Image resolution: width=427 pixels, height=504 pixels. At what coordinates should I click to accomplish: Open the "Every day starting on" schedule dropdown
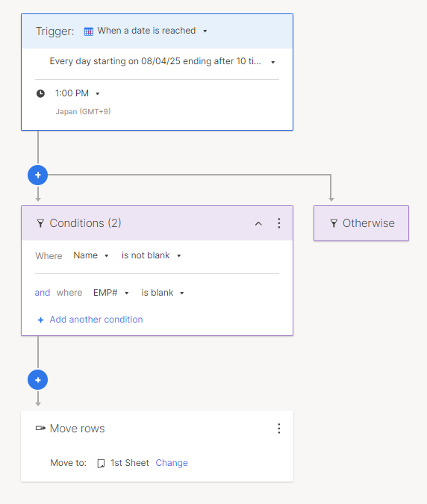pyautogui.click(x=162, y=61)
